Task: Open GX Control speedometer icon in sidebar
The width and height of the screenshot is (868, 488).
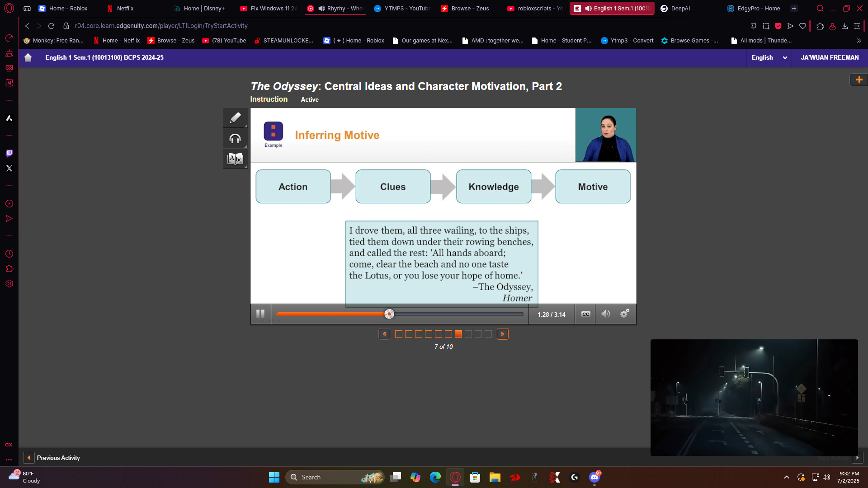Action: [9, 38]
